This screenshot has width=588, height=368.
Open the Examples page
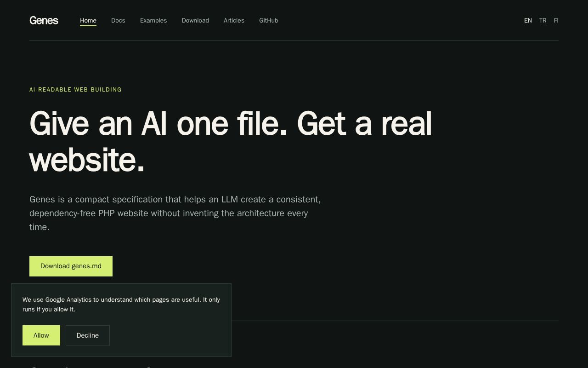[153, 21]
